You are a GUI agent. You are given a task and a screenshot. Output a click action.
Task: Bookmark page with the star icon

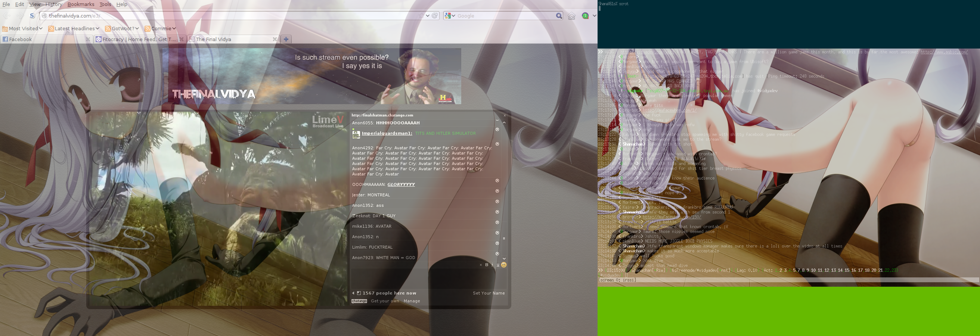(421, 16)
